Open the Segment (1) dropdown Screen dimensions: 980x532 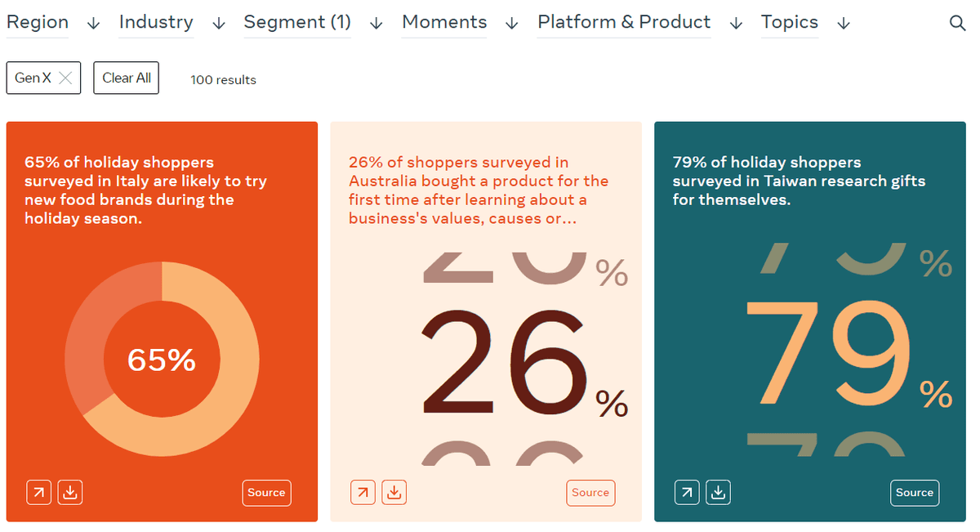pyautogui.click(x=314, y=23)
